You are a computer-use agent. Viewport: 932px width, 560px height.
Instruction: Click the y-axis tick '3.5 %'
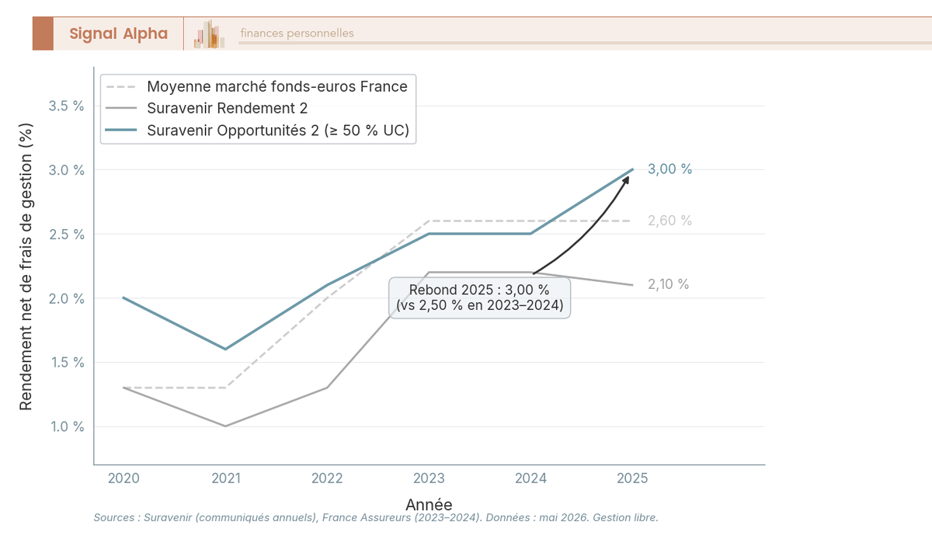point(66,106)
